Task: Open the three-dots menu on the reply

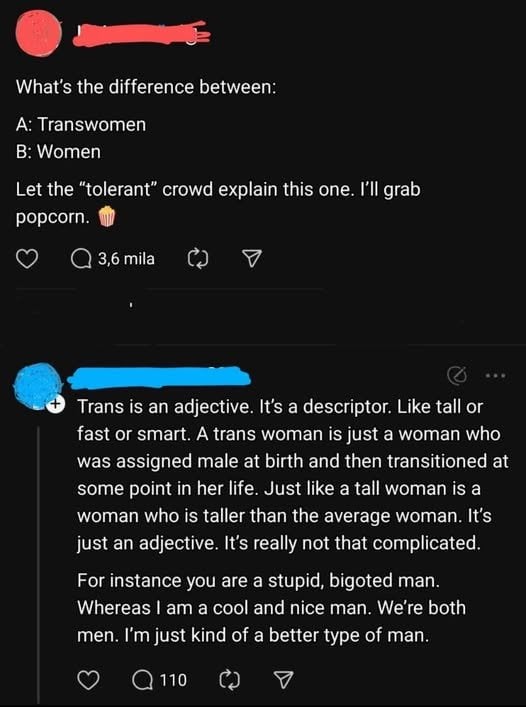Action: click(496, 375)
